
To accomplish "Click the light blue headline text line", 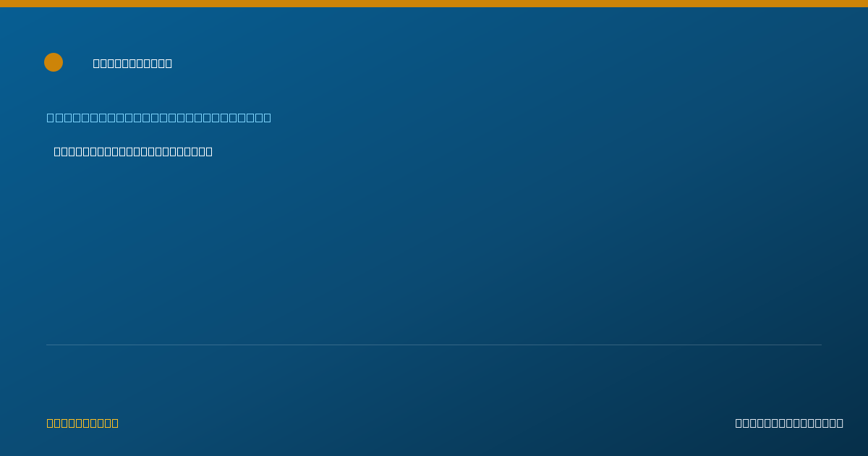I will (x=159, y=117).
